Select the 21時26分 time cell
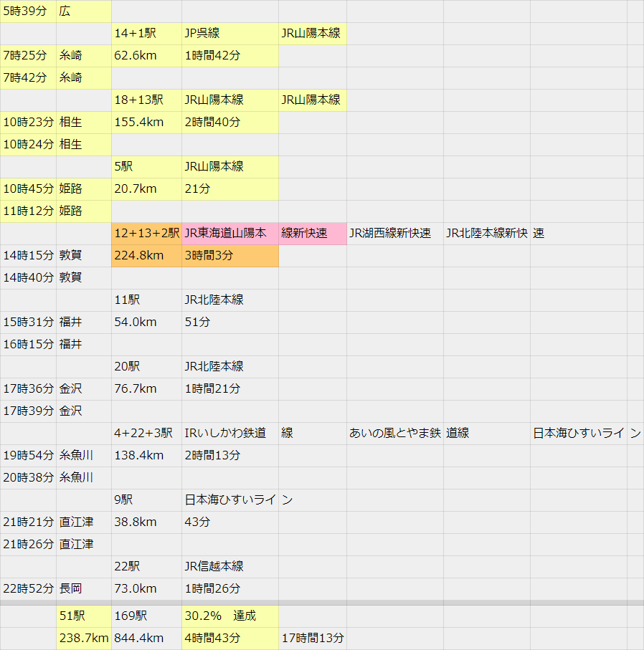The image size is (644, 650). point(28,545)
